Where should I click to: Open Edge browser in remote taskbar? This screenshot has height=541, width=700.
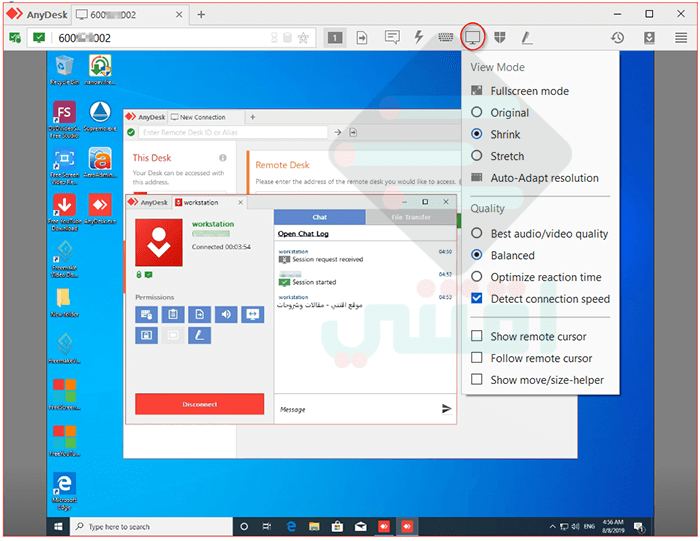coord(291,527)
